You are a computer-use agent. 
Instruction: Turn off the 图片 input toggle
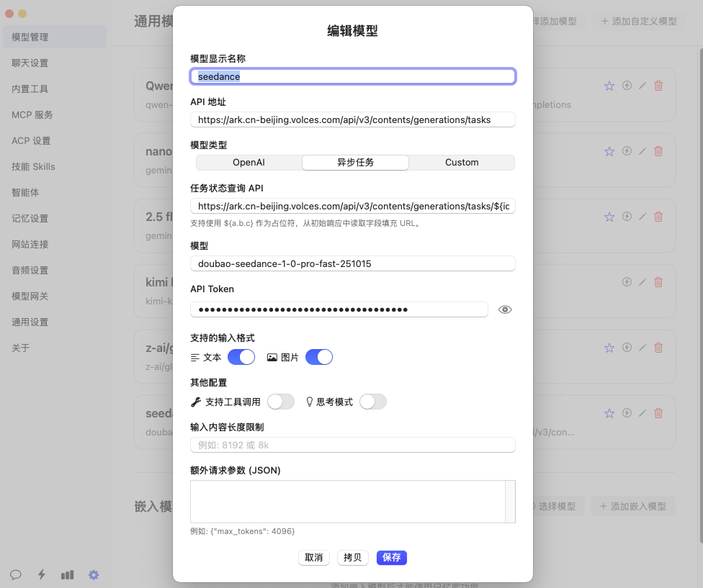pyautogui.click(x=319, y=357)
